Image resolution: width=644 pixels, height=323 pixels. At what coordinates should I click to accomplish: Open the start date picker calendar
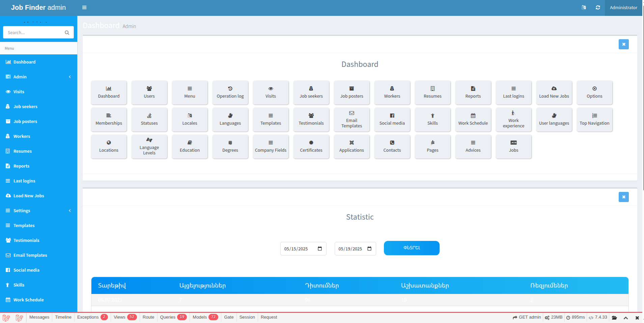point(320,248)
